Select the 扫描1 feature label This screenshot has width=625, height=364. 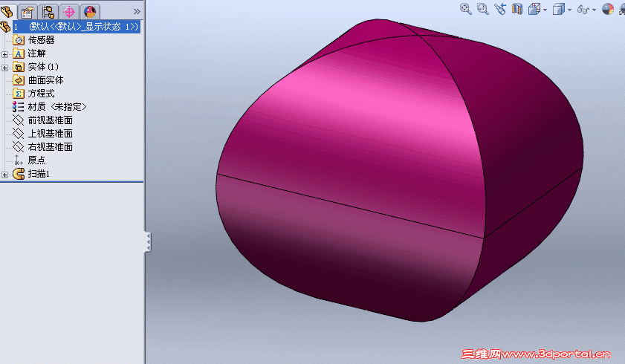[39, 174]
